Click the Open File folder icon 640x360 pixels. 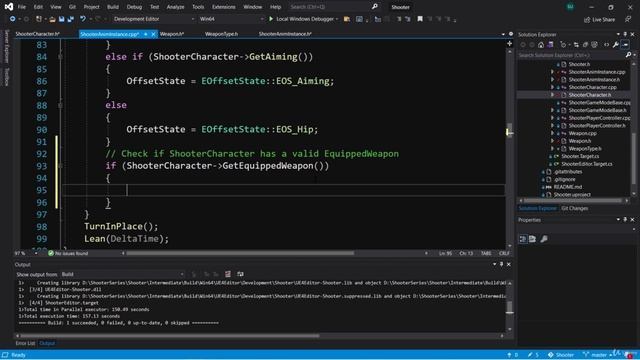[x=52, y=19]
